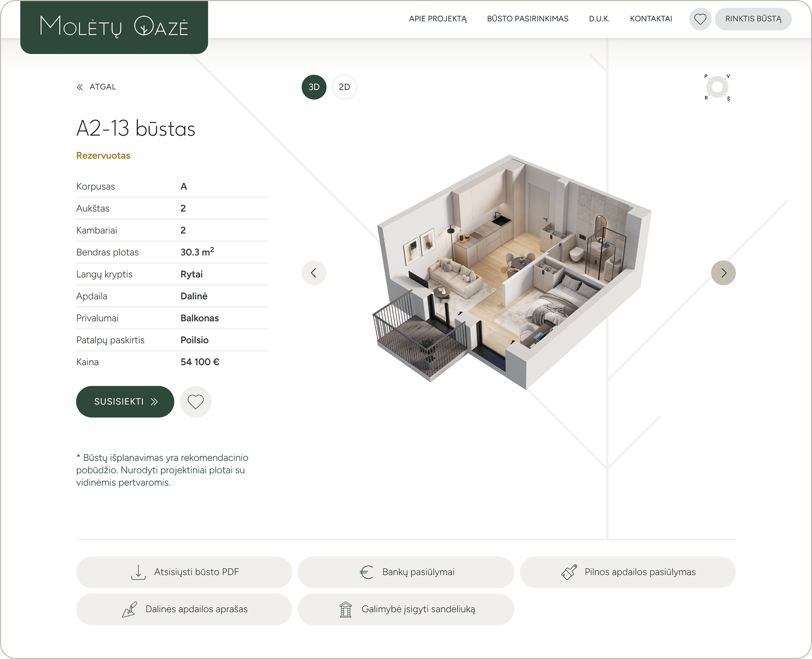Viewport: 812px width, 659px height.
Task: Click the trowel partial finish icon
Action: pos(129,609)
